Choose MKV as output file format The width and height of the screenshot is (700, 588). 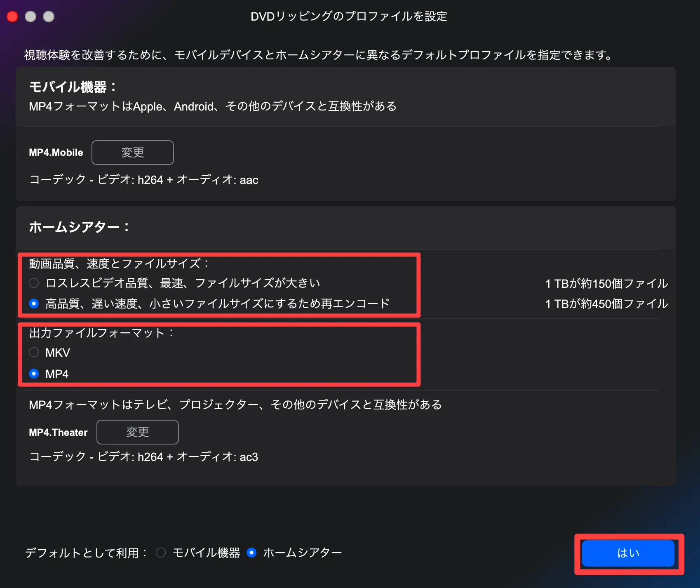(34, 353)
